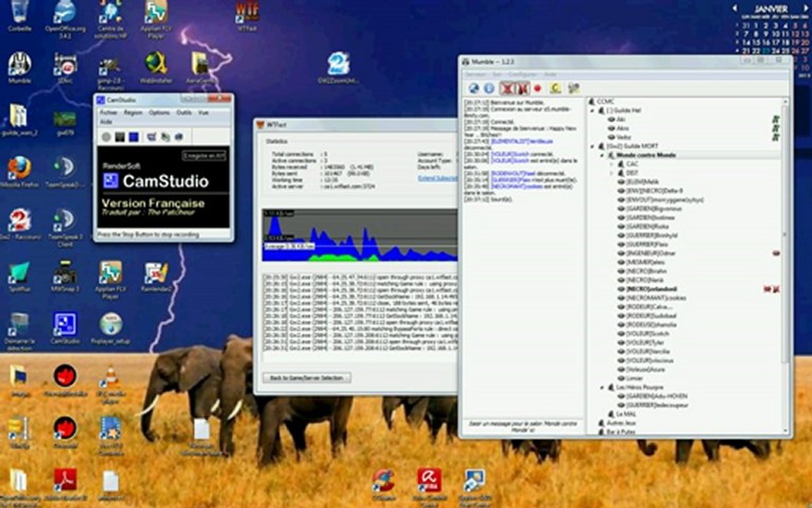Click the yellow comment icon in Mumble toolbar
Image resolution: width=812 pixels, height=508 pixels.
point(555,88)
